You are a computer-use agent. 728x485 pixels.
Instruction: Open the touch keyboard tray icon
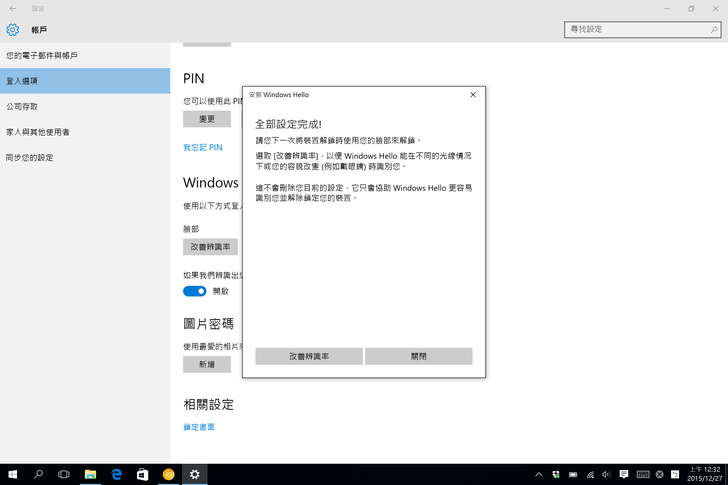pos(643,474)
